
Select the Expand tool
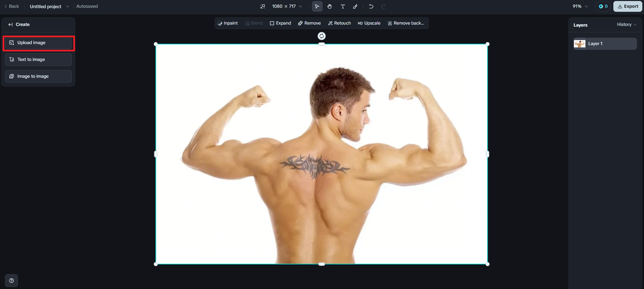pos(280,23)
